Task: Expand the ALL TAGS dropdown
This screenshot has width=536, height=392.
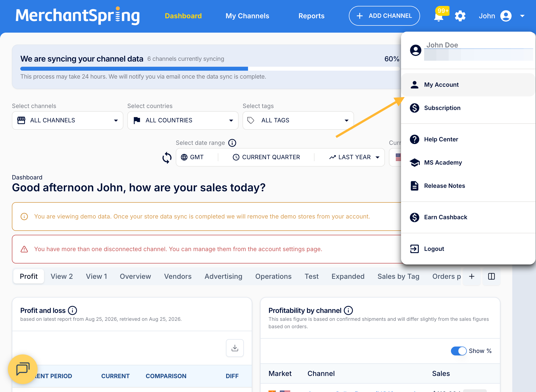Action: tap(298, 120)
